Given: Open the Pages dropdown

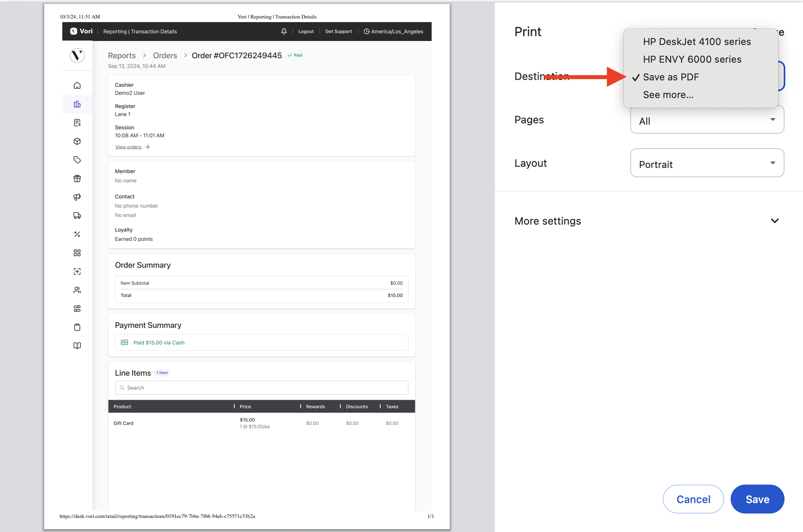Looking at the screenshot, I should [707, 121].
